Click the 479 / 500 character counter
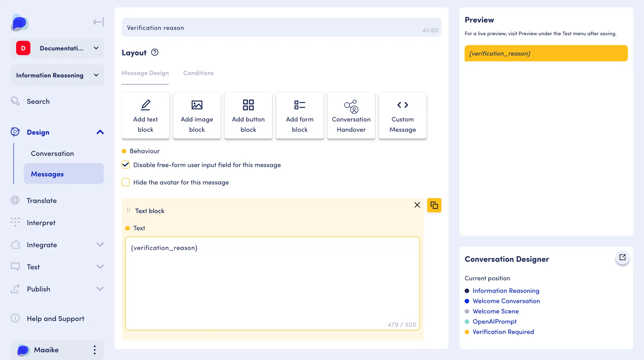Image resolution: width=644 pixels, height=360 pixels. (x=402, y=325)
